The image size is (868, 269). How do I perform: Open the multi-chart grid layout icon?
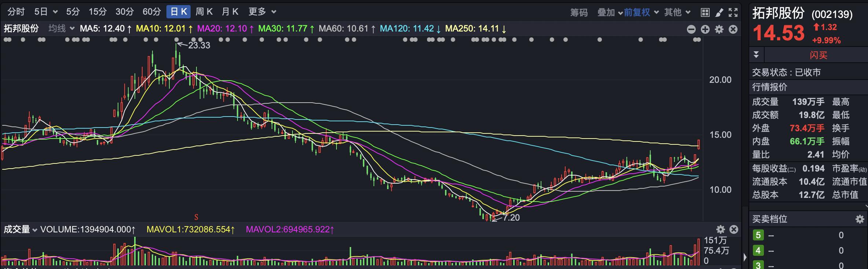pyautogui.click(x=705, y=12)
